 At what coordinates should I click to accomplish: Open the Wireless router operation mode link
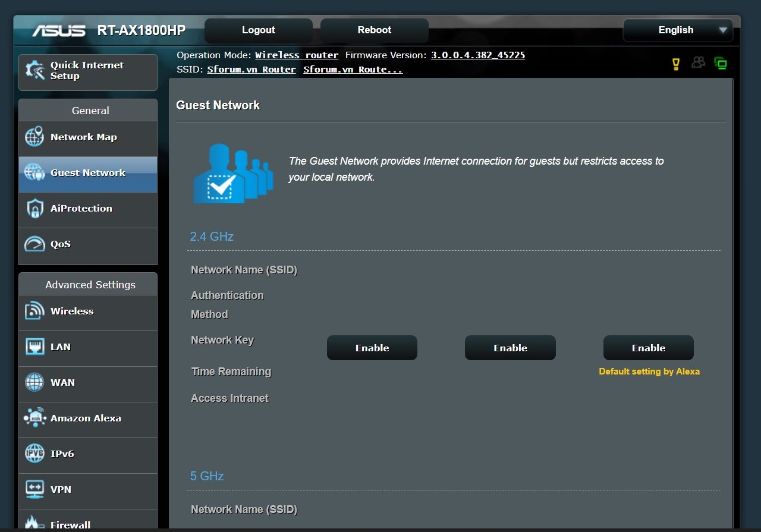297,55
